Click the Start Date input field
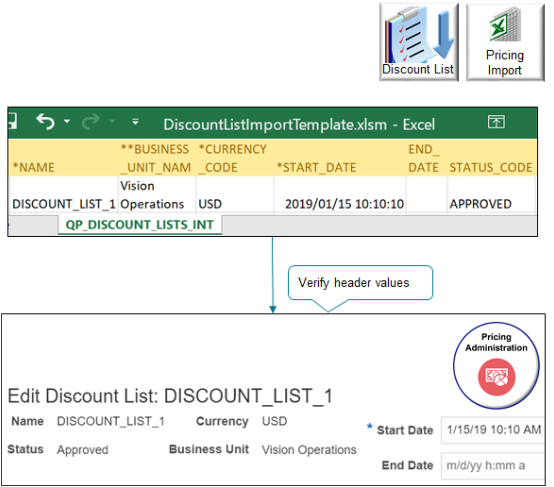Viewport: 554px width, 487px height. point(493,430)
